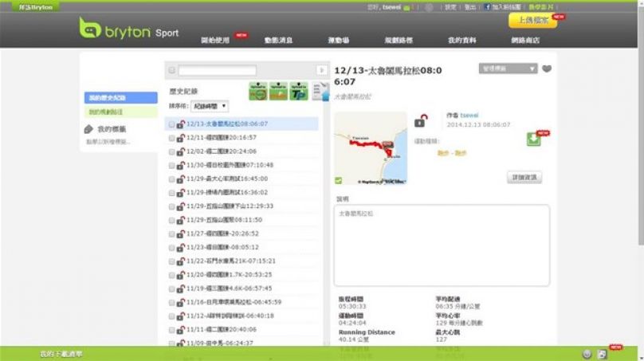Click the Bryton Sport logo

click(x=128, y=30)
